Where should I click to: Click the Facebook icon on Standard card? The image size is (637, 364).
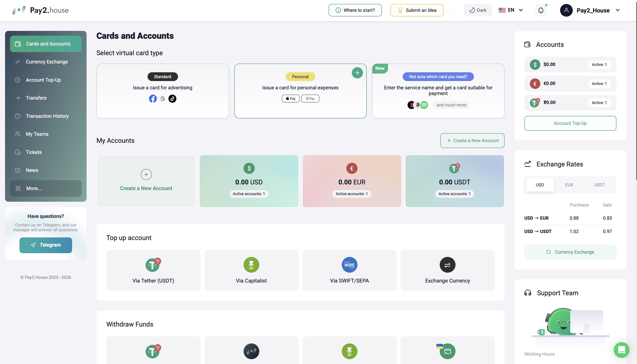tap(153, 99)
